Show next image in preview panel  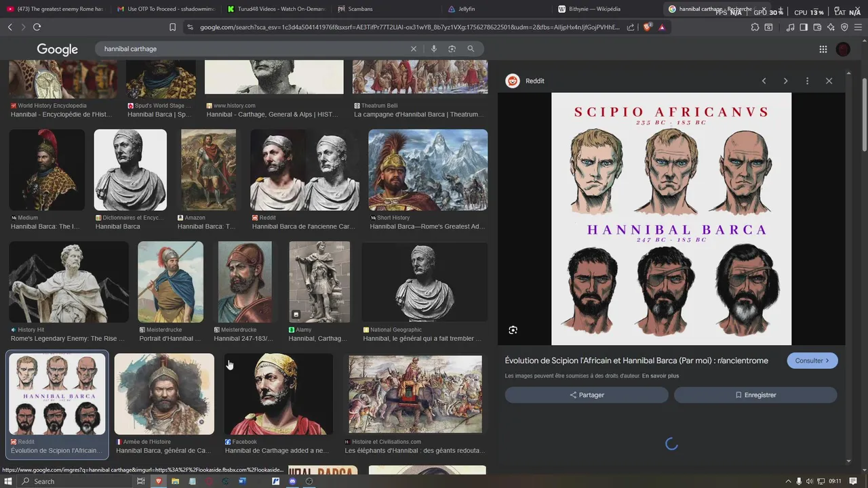pyautogui.click(x=785, y=81)
